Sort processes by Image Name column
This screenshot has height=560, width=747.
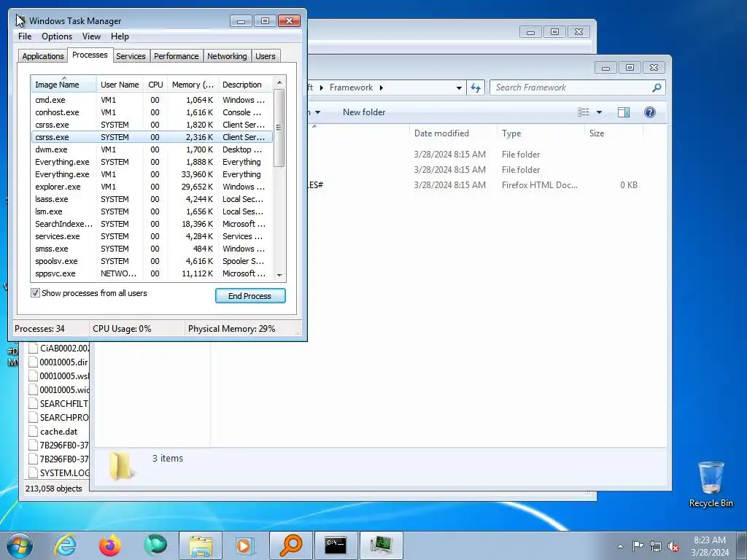tap(63, 85)
